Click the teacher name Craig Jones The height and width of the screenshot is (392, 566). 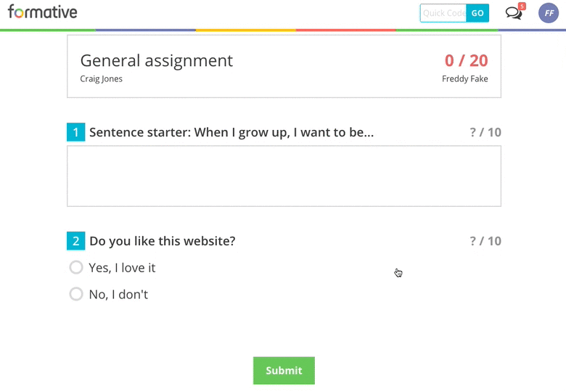(x=101, y=78)
